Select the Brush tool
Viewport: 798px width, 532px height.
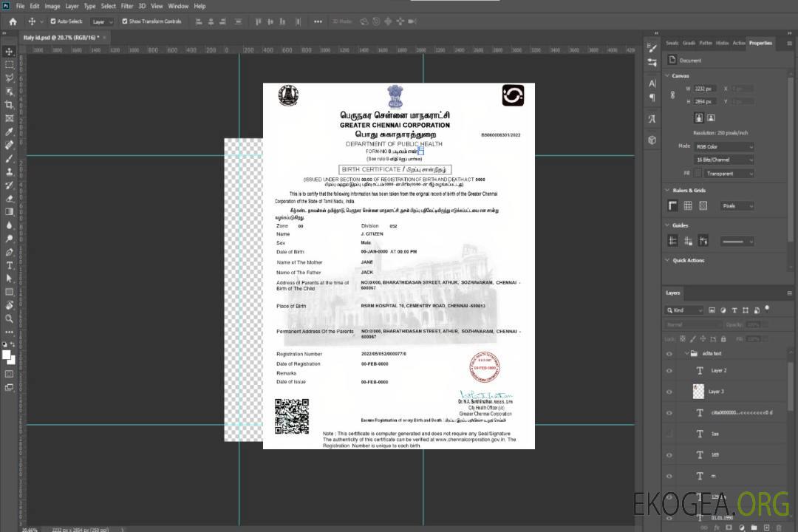(x=9, y=158)
